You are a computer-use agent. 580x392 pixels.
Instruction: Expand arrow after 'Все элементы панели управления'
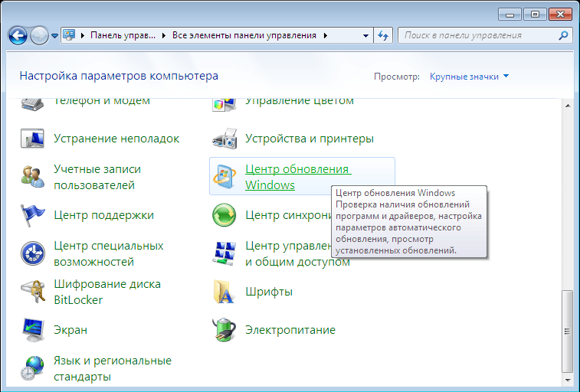(325, 35)
